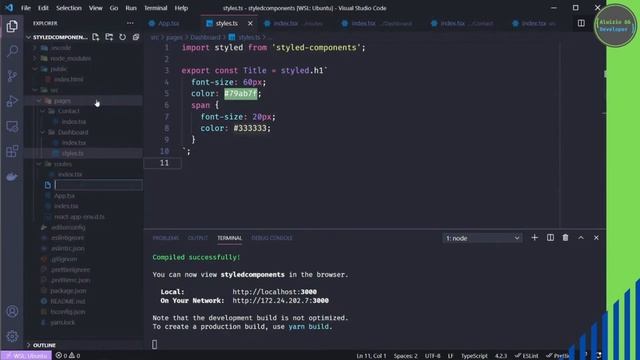Collapse the routes folder
The image size is (640, 360).
pos(63,164)
